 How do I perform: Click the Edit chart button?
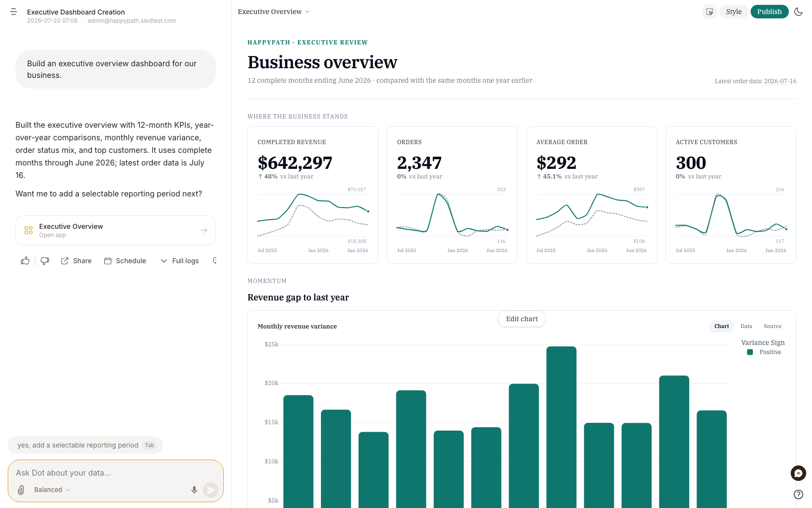522,319
